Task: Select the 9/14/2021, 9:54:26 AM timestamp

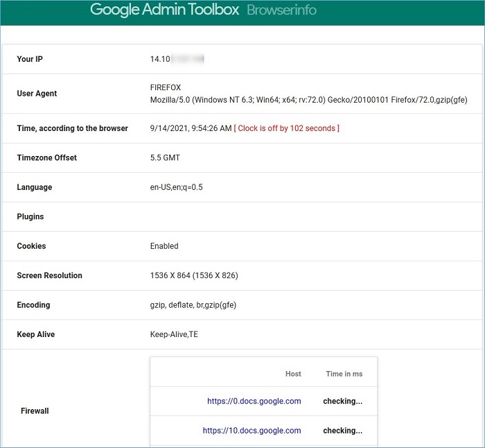Action: [x=191, y=128]
